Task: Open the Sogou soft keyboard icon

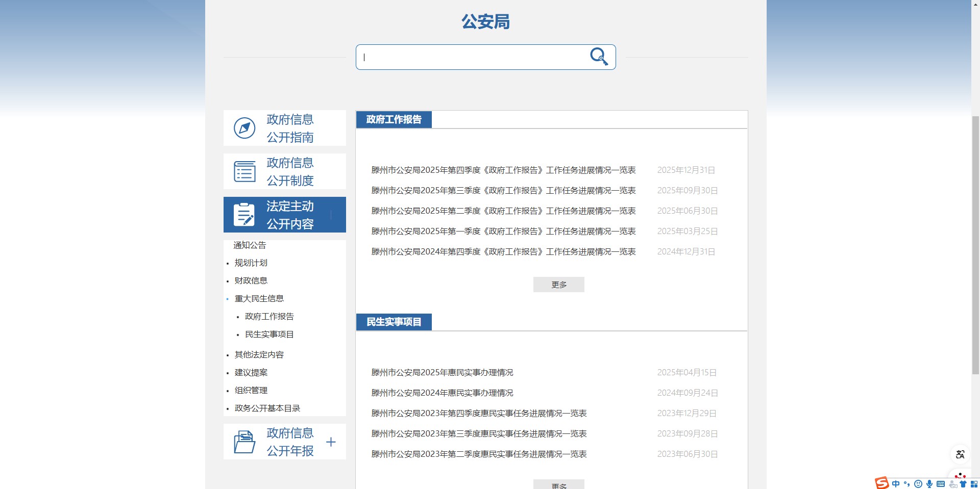Action: 941,484
